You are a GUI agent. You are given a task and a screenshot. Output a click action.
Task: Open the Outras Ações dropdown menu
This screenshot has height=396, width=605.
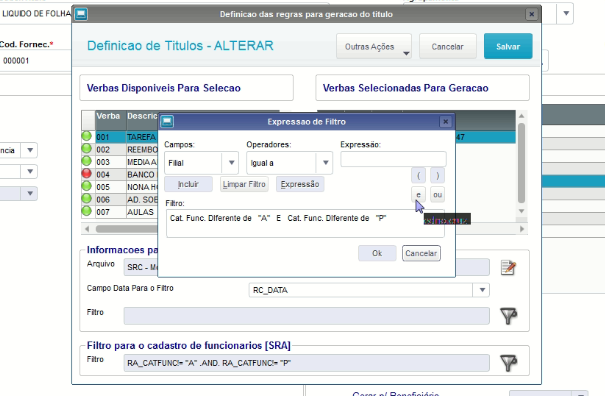pos(373,46)
